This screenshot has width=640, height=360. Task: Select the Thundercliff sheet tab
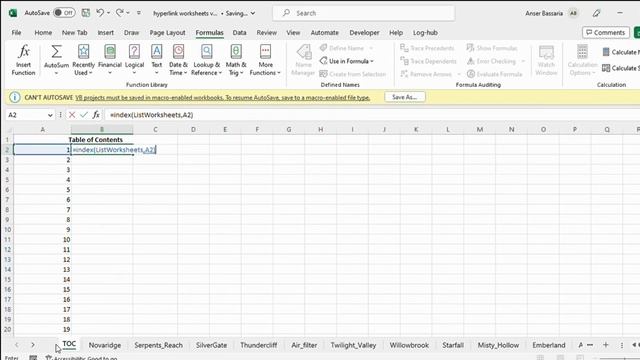pos(258,345)
